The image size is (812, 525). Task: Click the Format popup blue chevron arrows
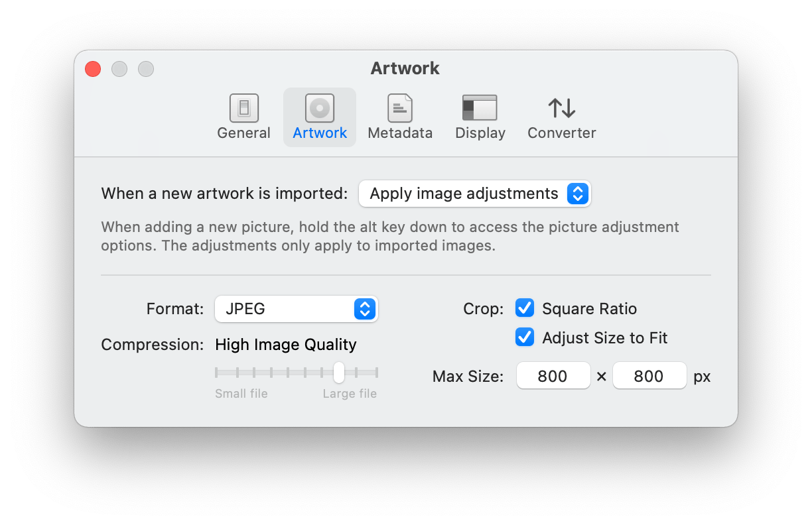(x=365, y=309)
